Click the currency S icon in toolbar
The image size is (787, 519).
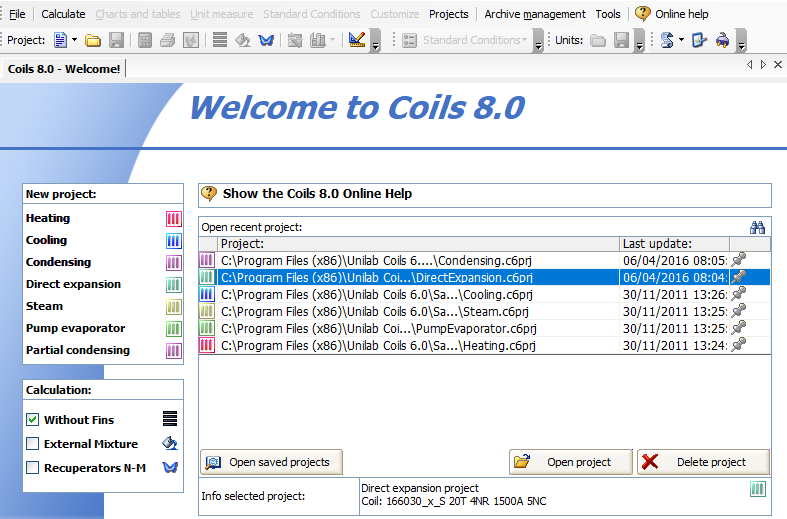(667, 40)
